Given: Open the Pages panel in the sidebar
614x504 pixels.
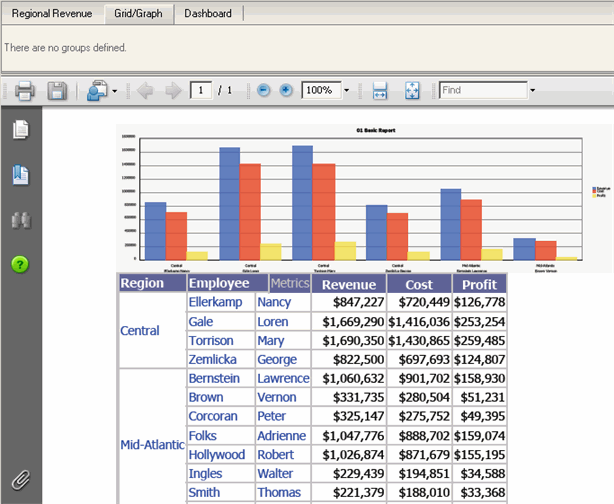Looking at the screenshot, I should [x=21, y=130].
